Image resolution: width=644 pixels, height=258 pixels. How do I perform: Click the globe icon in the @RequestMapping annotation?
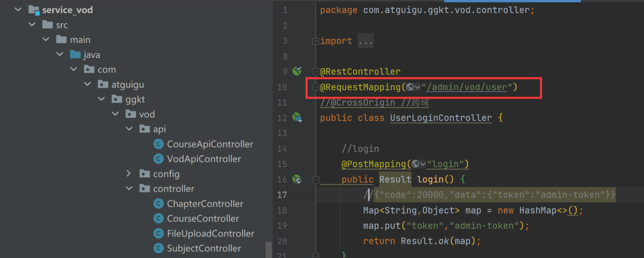click(x=410, y=88)
